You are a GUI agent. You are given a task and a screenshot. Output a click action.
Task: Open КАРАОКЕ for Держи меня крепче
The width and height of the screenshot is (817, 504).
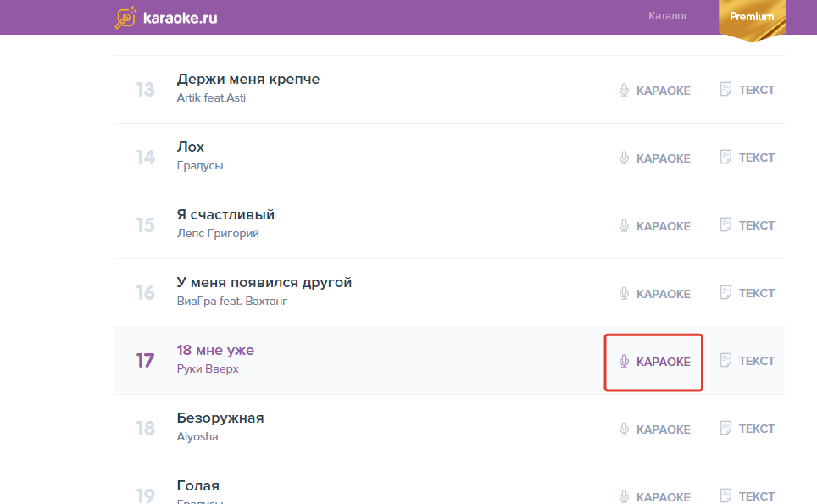[664, 91]
